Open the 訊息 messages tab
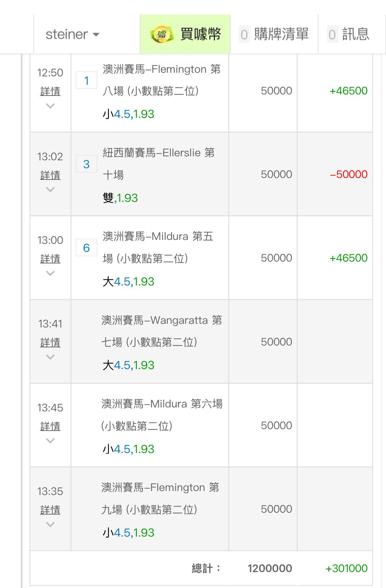 (355, 34)
